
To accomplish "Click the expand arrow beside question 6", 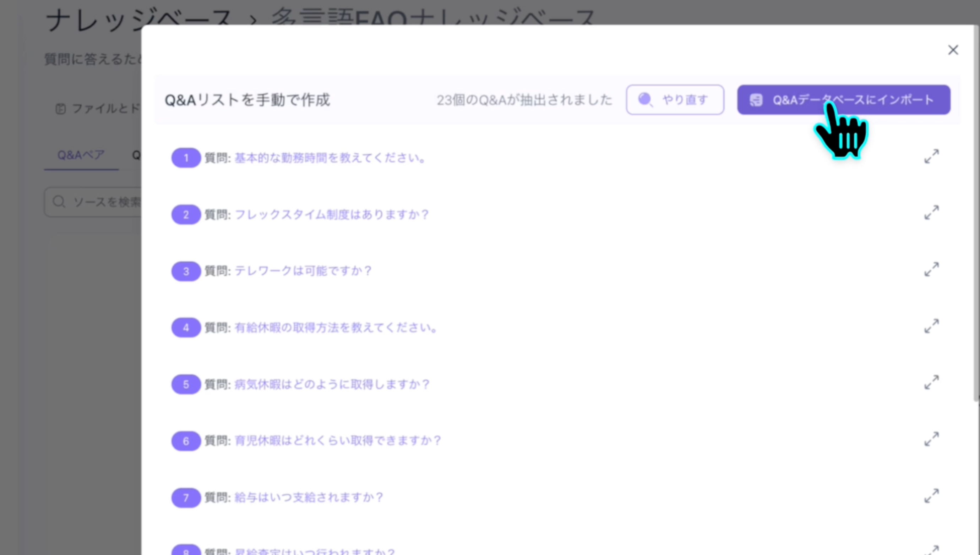I will tap(931, 438).
